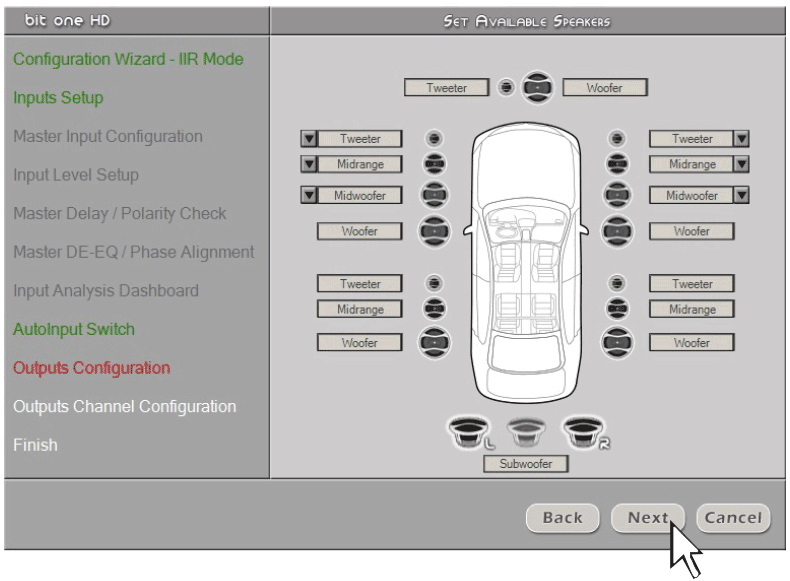Click the dimmed center mono subwoofer icon

(x=526, y=432)
